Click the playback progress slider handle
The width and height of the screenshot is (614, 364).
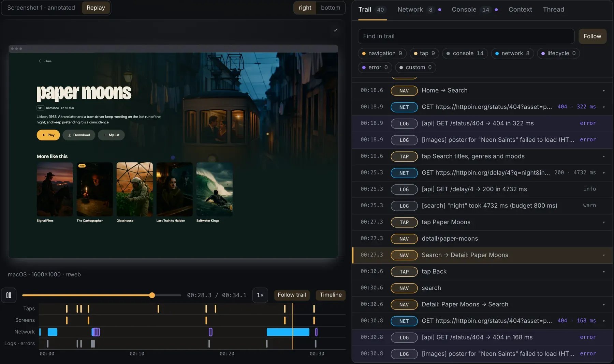tap(152, 295)
